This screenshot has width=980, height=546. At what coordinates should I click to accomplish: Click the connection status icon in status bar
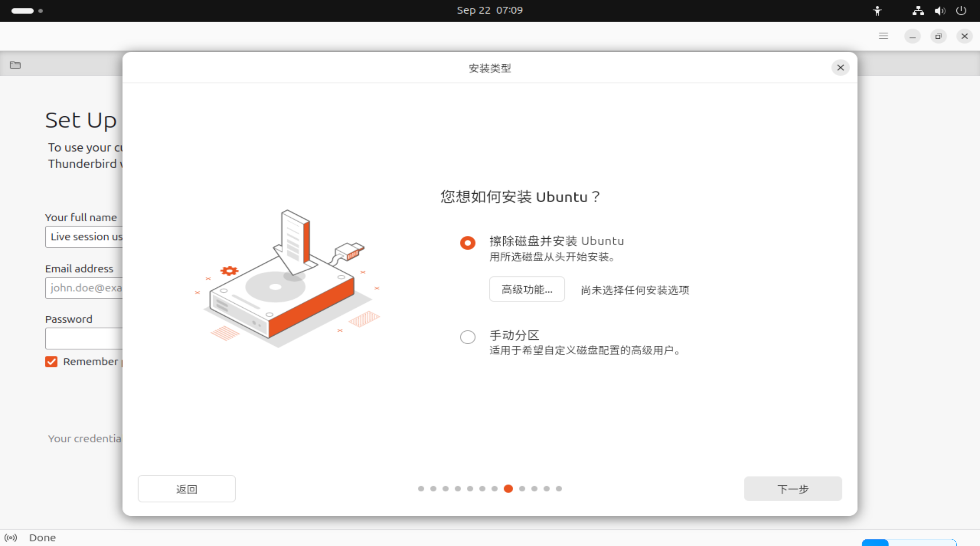(x=11, y=538)
